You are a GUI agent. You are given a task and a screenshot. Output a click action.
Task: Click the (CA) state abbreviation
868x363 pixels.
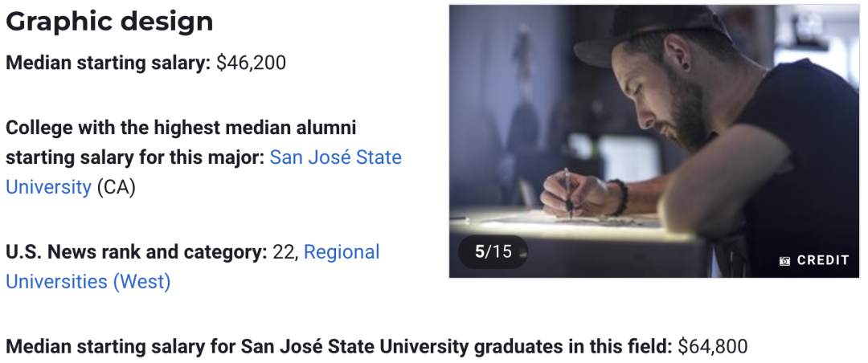pyautogui.click(x=116, y=188)
